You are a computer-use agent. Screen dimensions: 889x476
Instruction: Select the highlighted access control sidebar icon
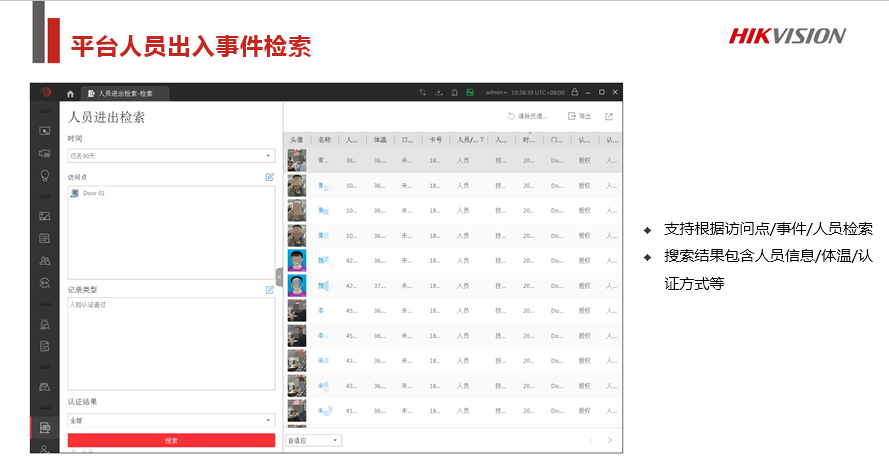(45, 427)
